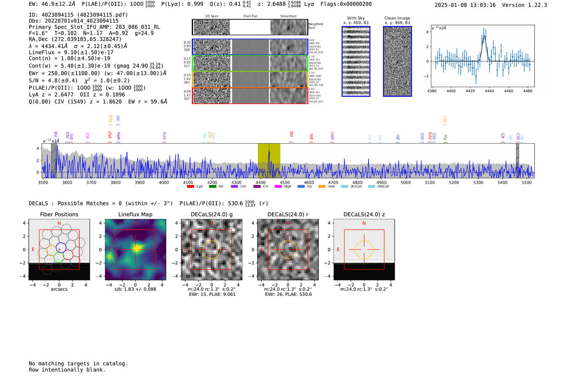The width and height of the screenshot is (576, 392).
Task: Click 'No matching targets in catalog.' text
Action: coord(78,364)
